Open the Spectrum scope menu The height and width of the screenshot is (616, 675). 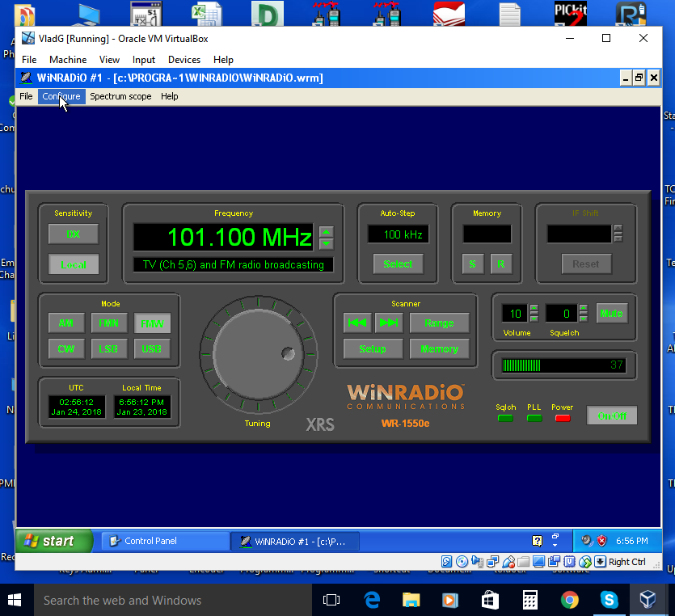(x=120, y=96)
